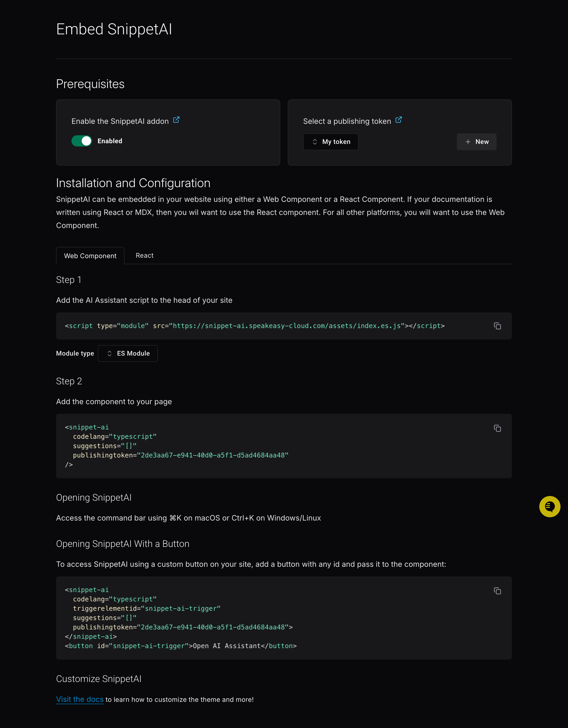
Task: Open the SnippetAI addon external link
Action: (176, 120)
